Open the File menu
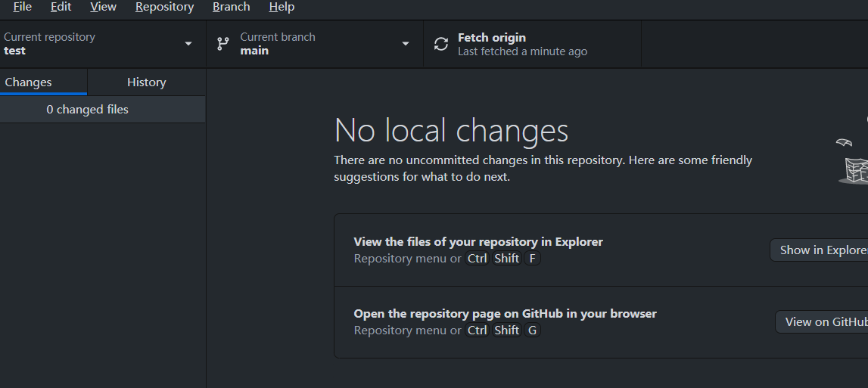 pyautogui.click(x=22, y=8)
